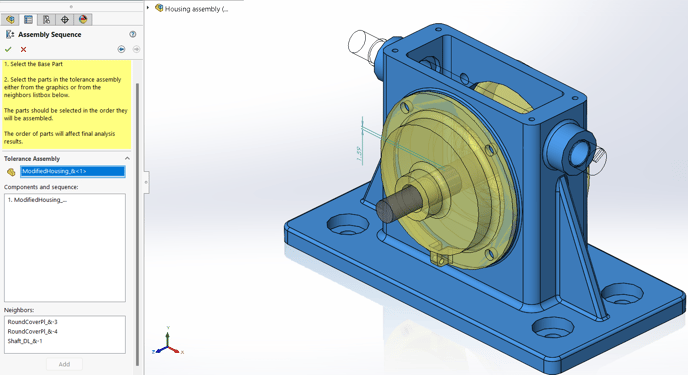This screenshot has height=375, width=688.
Task: Select Shaft_DL_&-1 neighbor
Action: tap(25, 341)
